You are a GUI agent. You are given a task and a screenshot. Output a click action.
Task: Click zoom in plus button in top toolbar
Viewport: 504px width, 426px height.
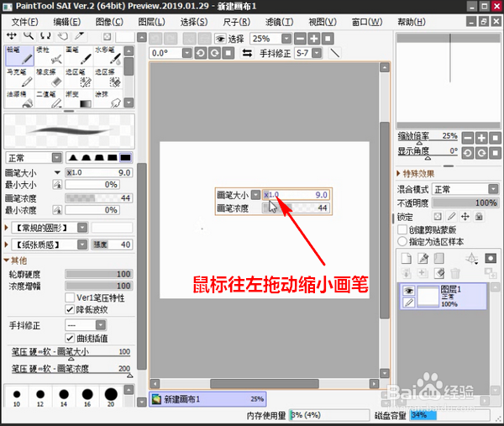[x=313, y=39]
